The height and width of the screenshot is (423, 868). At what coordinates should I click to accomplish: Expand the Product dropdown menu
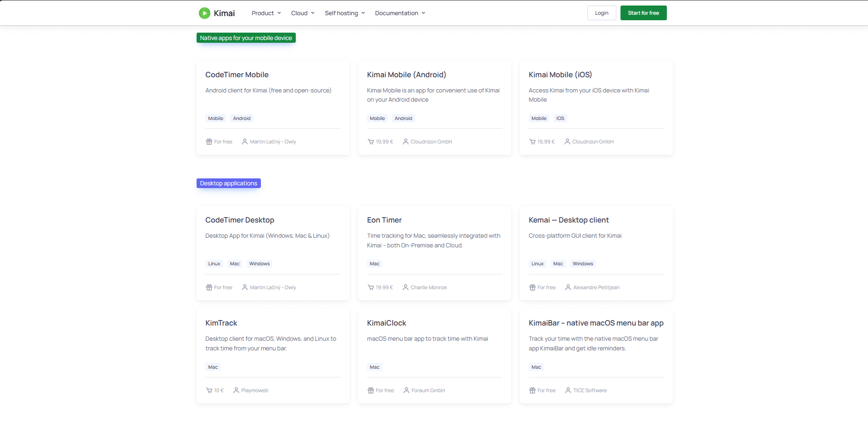pos(266,13)
